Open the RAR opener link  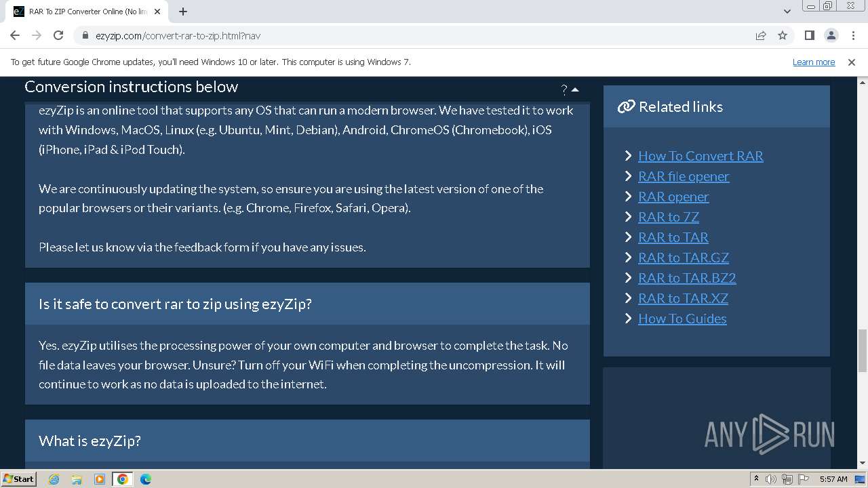point(673,197)
